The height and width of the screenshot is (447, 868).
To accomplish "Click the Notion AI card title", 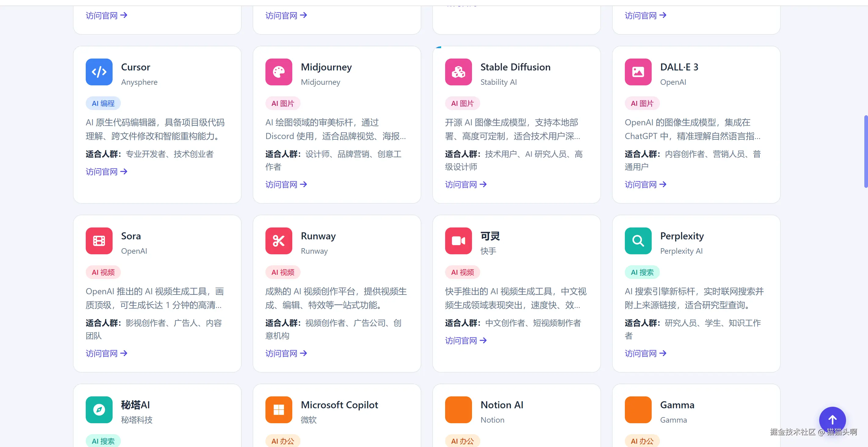I will (502, 405).
